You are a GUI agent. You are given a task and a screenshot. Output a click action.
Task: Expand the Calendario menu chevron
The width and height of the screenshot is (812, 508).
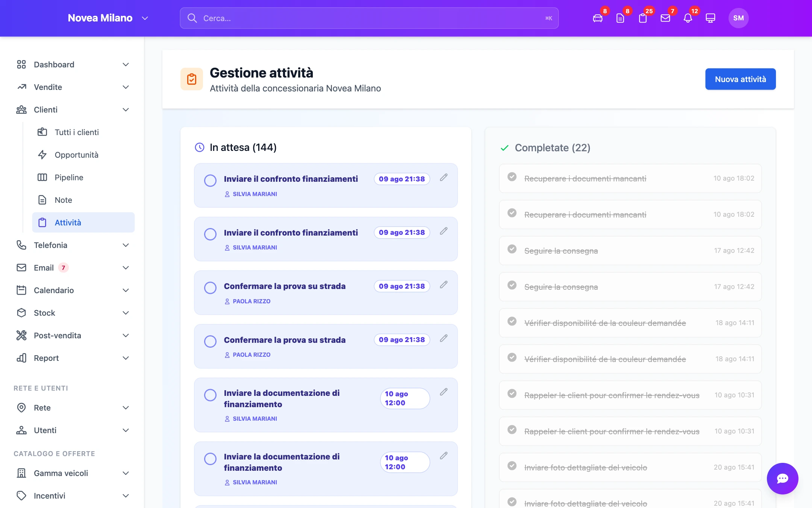point(126,290)
